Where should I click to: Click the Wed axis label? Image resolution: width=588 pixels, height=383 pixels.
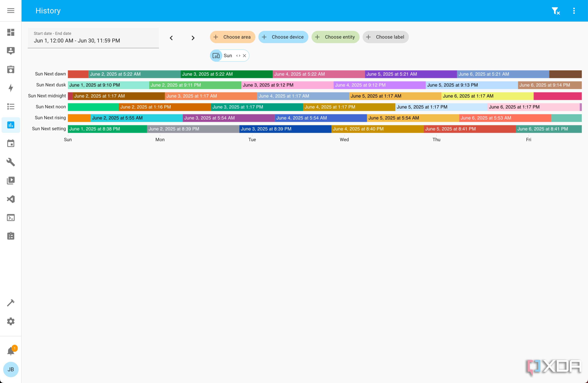point(344,140)
